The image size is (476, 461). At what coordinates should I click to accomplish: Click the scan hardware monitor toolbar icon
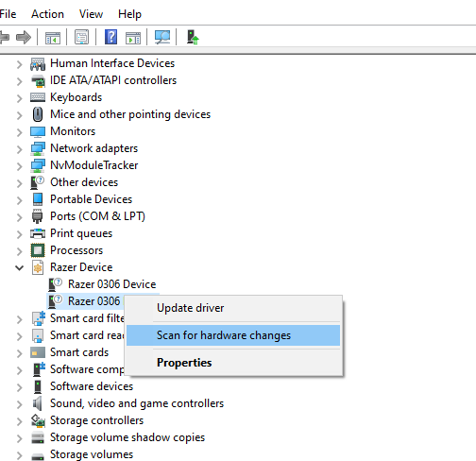162,37
